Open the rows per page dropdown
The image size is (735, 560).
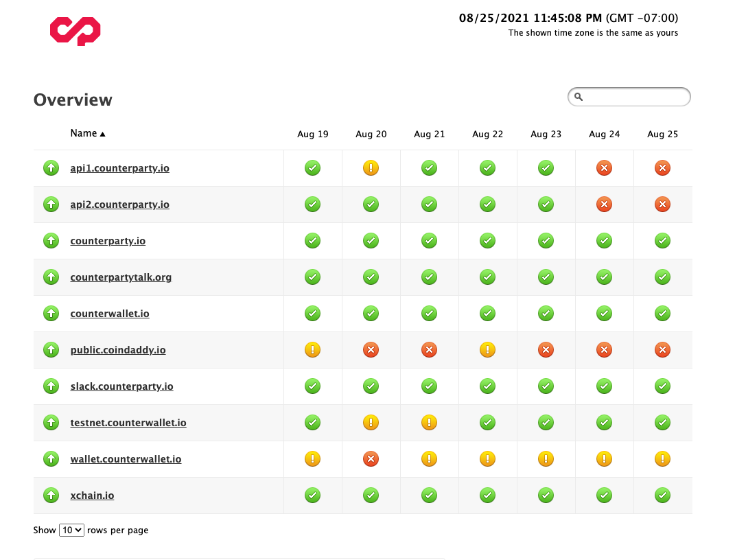click(x=71, y=530)
